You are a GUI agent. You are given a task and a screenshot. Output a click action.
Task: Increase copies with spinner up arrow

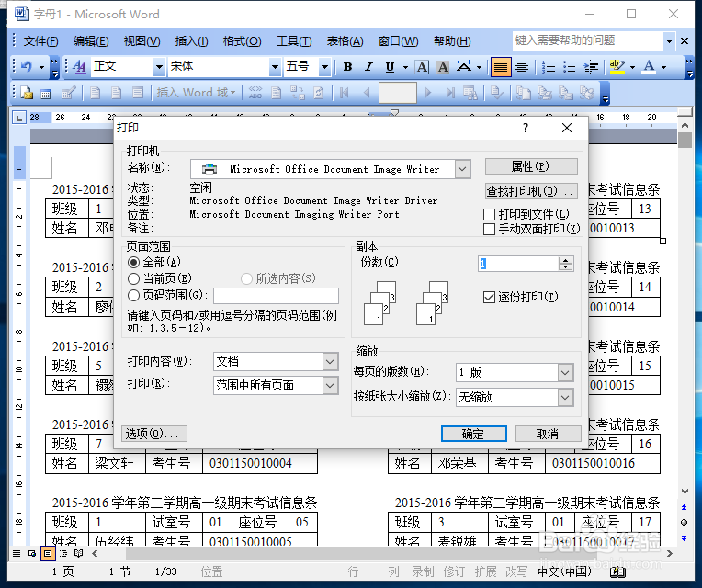tap(566, 260)
